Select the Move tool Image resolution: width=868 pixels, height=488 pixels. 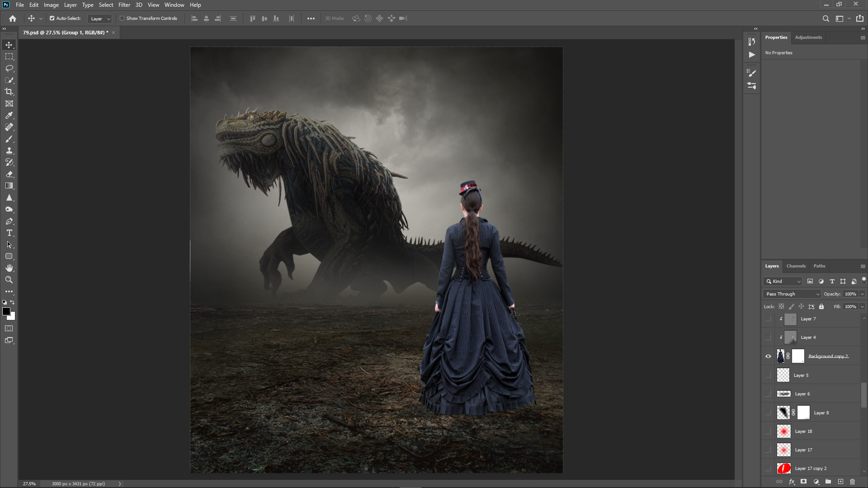[9, 45]
